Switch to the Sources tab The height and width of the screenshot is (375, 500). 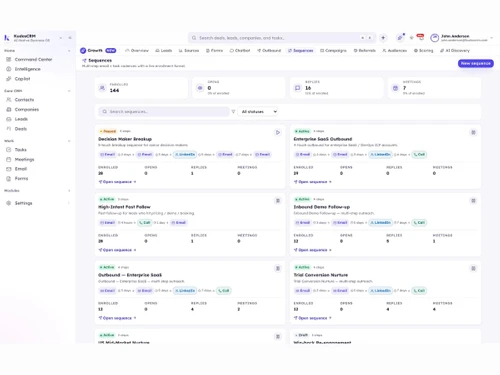point(189,51)
